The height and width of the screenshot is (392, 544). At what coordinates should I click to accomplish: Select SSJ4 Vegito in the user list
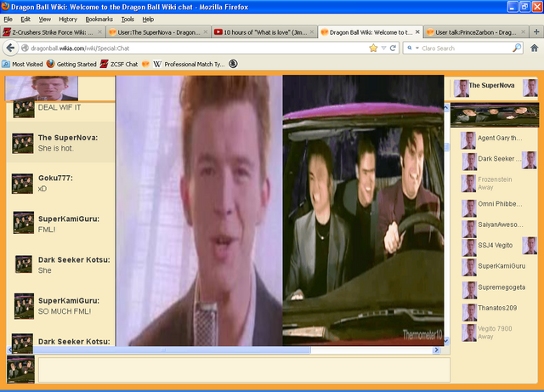(x=495, y=245)
